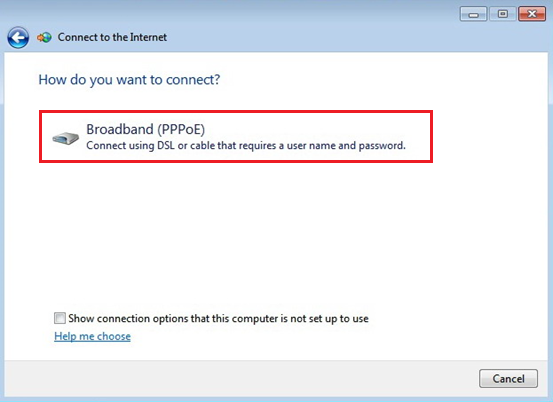553x402 pixels.
Task: Close the wizard with the red X
Action: click(x=532, y=14)
